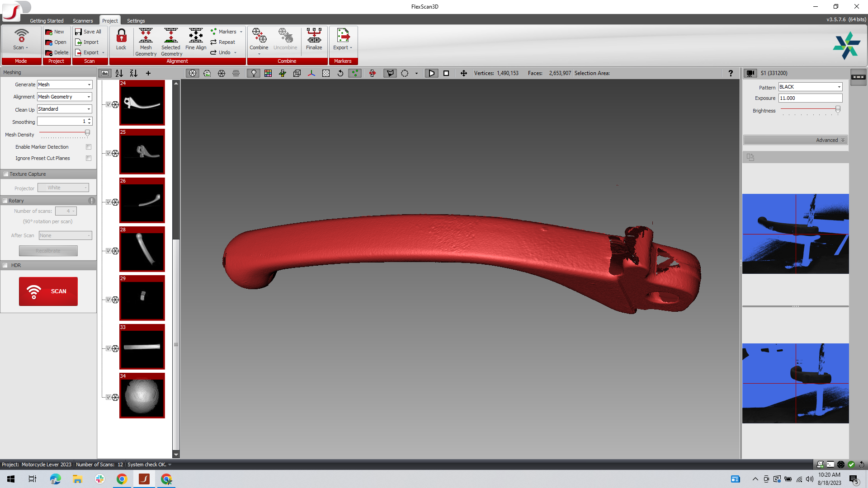
Task: Expand the Generate mesh dropdown
Action: 88,84
